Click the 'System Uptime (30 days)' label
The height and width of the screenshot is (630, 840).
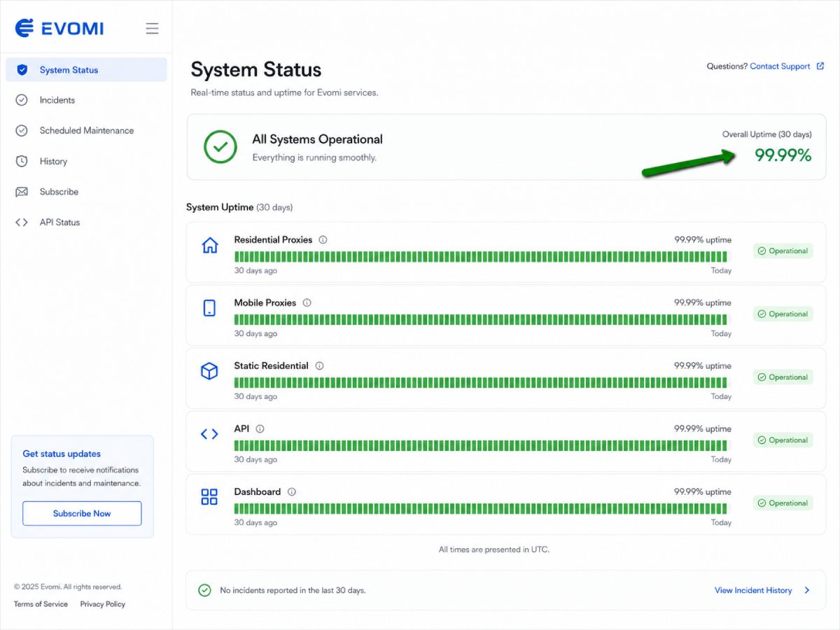point(239,207)
